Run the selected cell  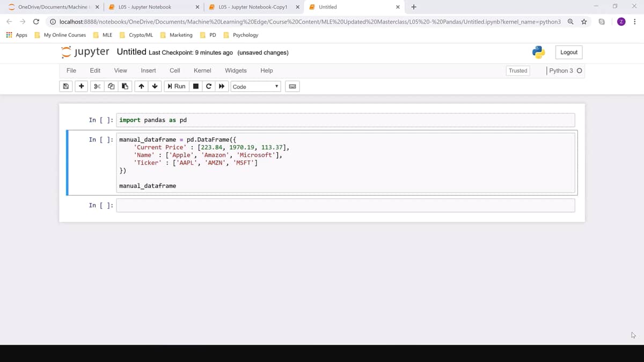[177, 86]
